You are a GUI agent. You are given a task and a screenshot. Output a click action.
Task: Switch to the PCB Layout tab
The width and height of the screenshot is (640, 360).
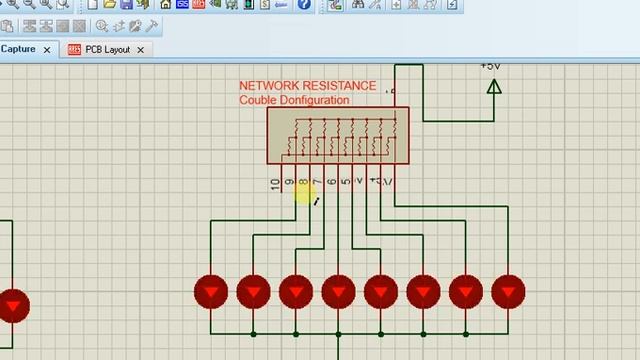[x=107, y=50]
